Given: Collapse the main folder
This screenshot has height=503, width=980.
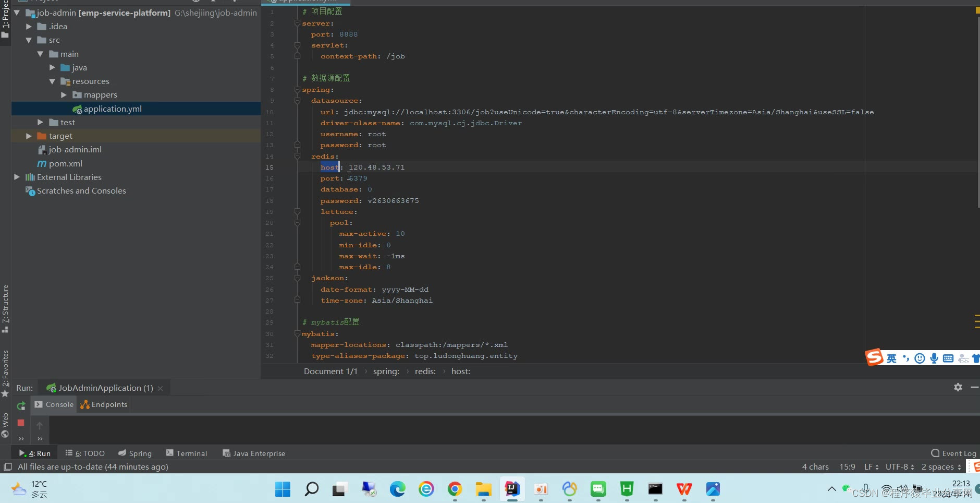Looking at the screenshot, I should [x=40, y=54].
